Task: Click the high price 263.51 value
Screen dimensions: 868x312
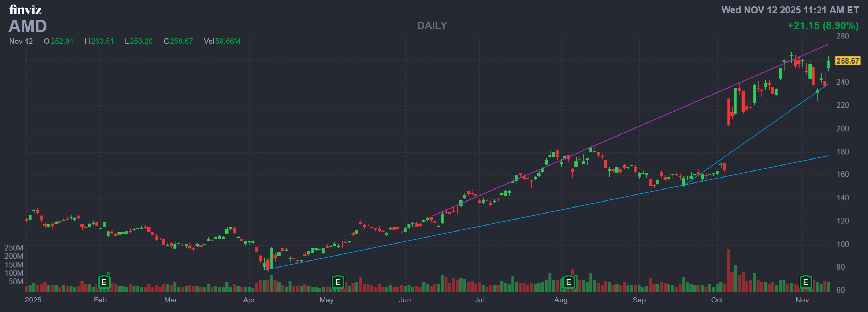Action: coord(102,41)
